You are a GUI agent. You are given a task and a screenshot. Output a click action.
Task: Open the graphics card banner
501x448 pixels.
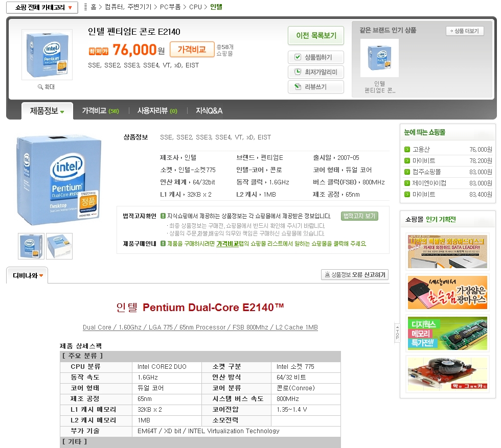448,374
